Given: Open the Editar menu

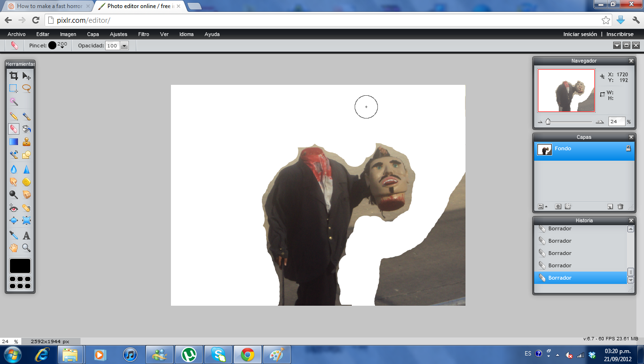Looking at the screenshot, I should click(43, 34).
